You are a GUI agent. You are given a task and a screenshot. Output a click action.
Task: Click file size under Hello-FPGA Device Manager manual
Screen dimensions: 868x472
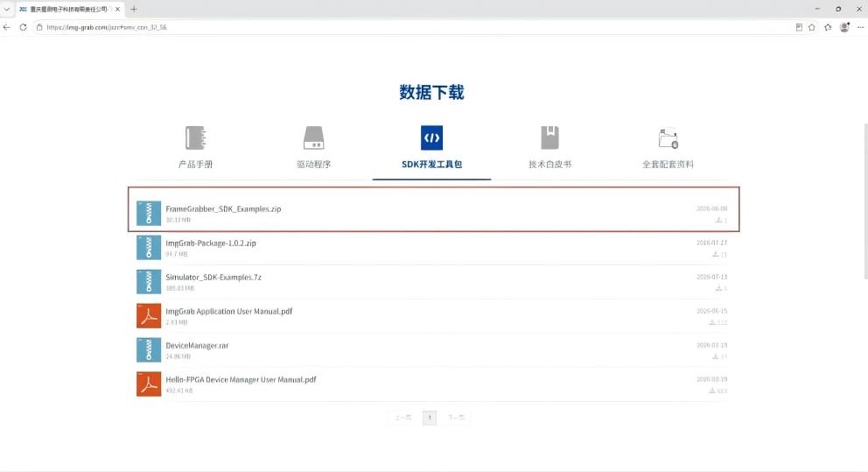pyautogui.click(x=179, y=391)
